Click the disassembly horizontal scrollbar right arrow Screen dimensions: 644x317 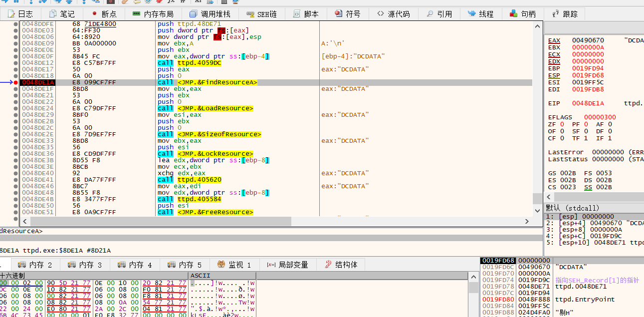[528, 221]
